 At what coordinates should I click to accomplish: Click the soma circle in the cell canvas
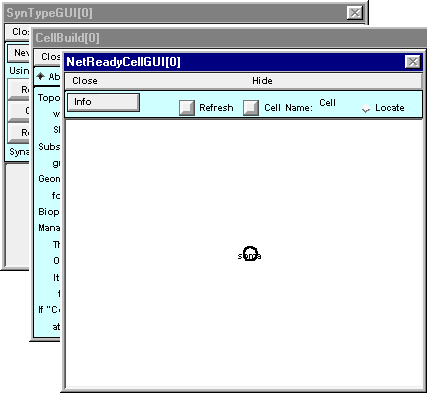250,254
